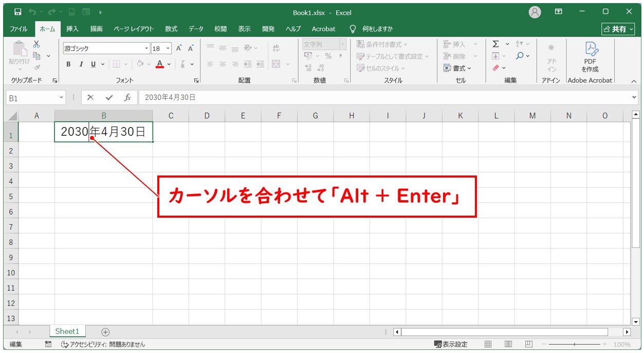Open the Name Box B1 dropdown arrow
Viewport: 644px width, 353px height.
pos(62,97)
